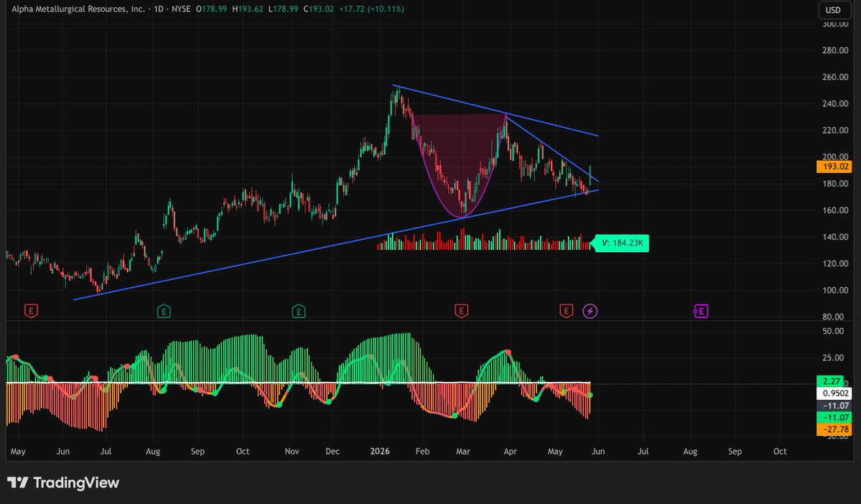The width and height of the screenshot is (861, 504).
Task: Click the white 0.9502 indicator value label
Action: point(834,393)
